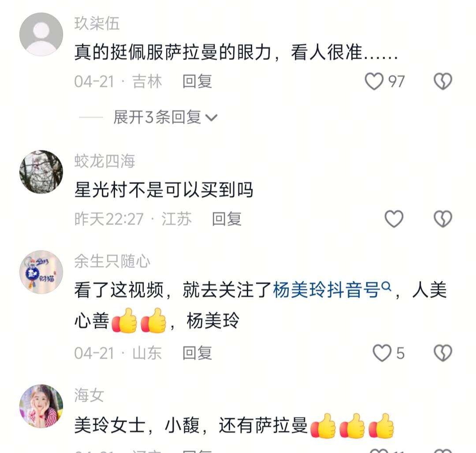The height and width of the screenshot is (453, 476).
Task: Dislike 玖柒伍's comment with broken heart
Action: [x=443, y=82]
